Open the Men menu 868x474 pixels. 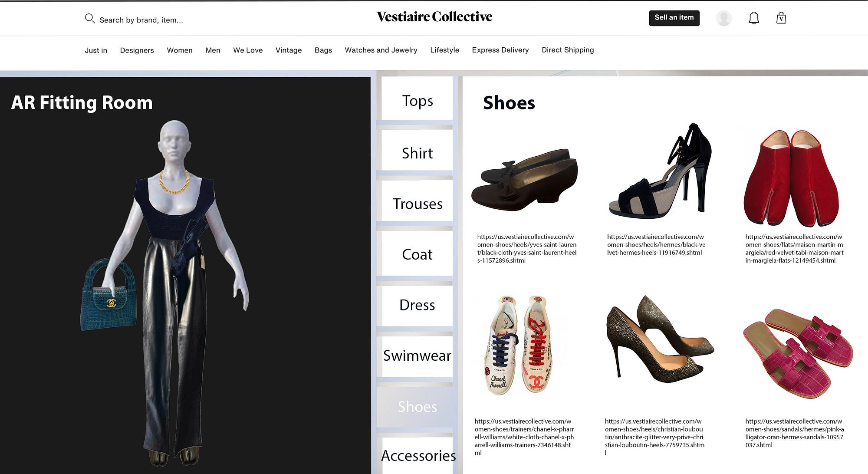coord(213,50)
